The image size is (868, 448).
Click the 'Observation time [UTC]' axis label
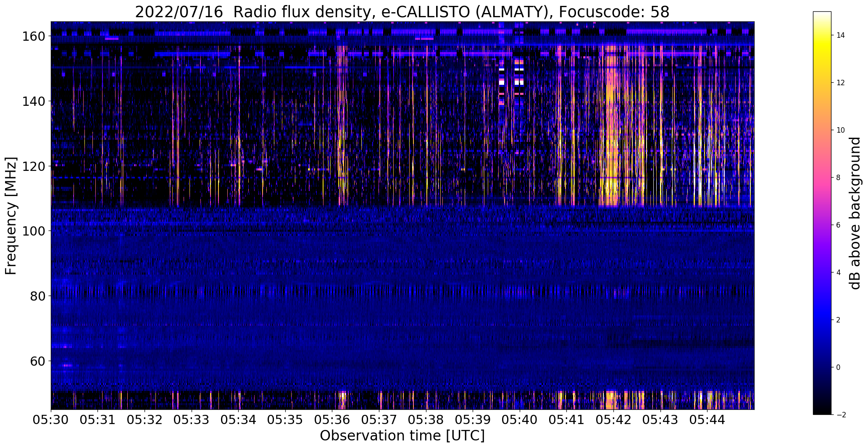tap(402, 436)
